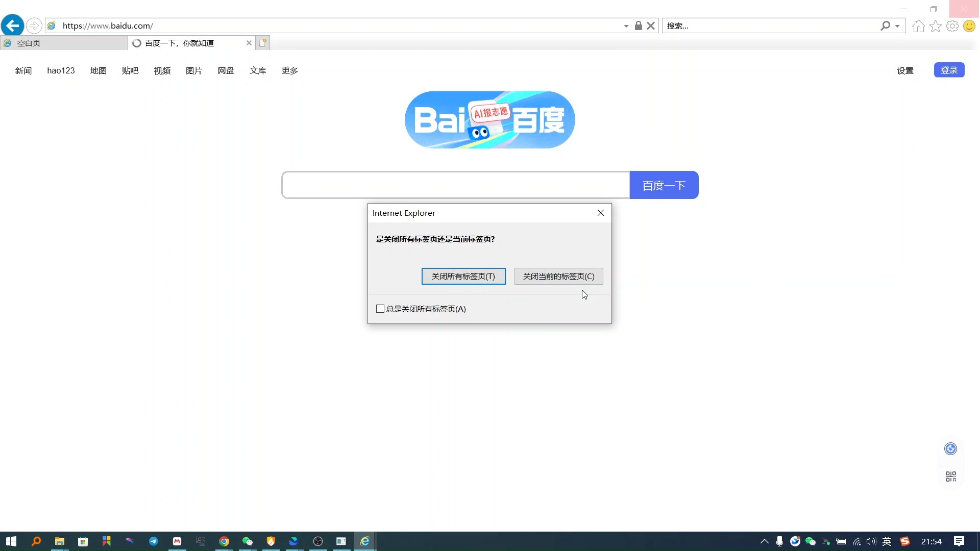Click the microphone tray icon
The image size is (980, 551).
(779, 541)
